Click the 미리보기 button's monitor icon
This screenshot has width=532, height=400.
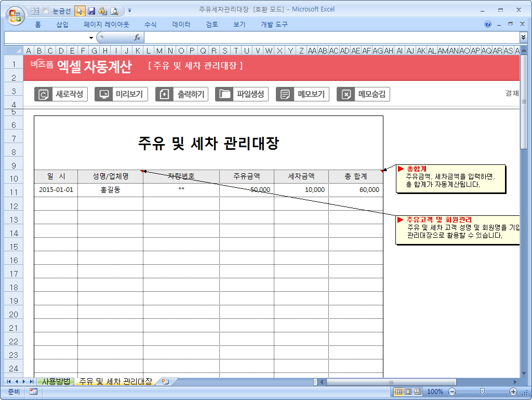point(104,94)
